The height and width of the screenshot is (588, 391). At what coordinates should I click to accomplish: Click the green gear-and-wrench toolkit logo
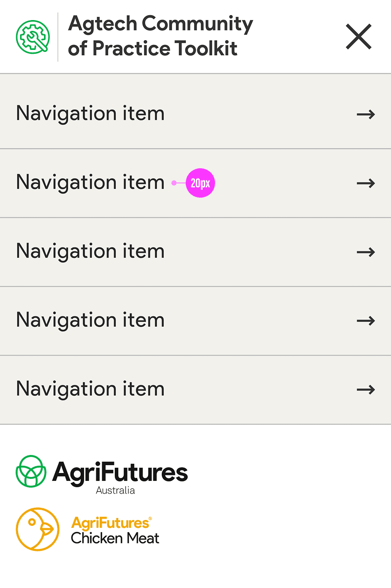coord(32,37)
